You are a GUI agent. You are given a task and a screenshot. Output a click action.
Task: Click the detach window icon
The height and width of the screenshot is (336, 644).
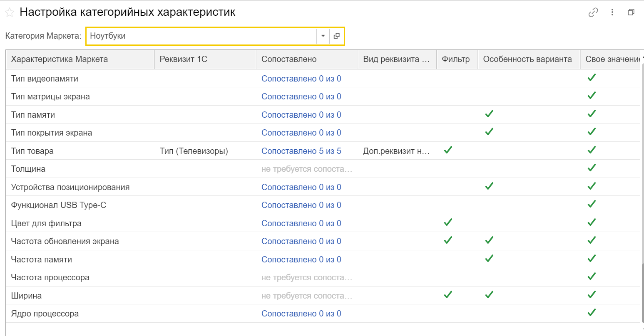[631, 12]
